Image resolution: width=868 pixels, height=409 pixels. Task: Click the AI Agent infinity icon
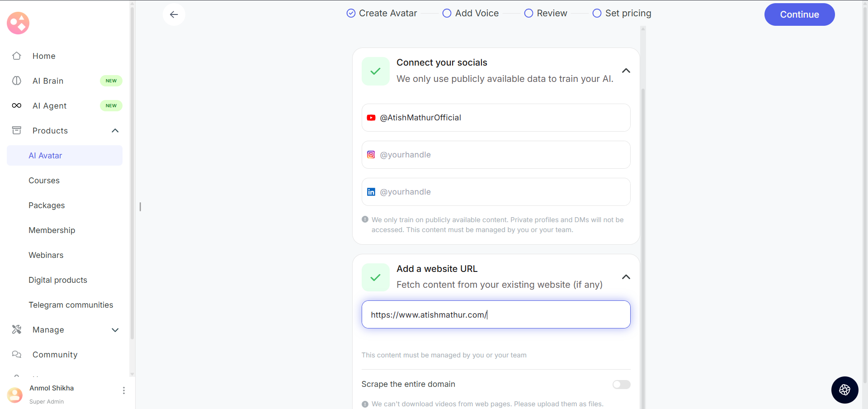tap(17, 106)
